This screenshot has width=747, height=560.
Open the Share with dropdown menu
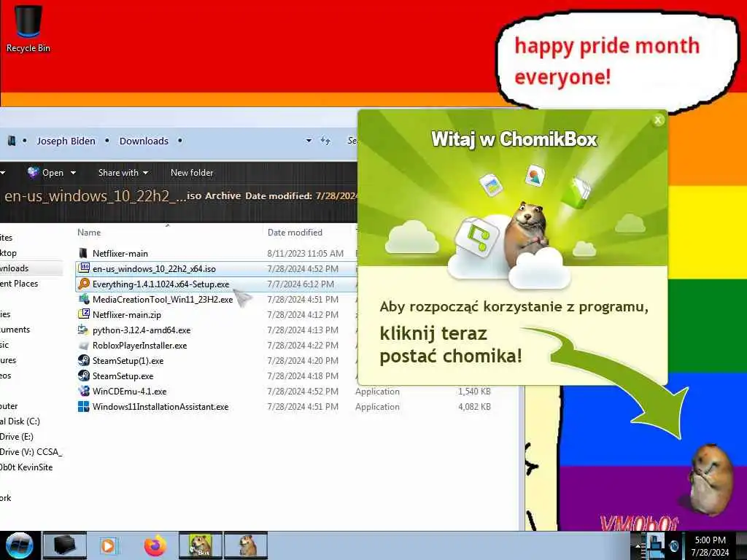click(x=123, y=173)
